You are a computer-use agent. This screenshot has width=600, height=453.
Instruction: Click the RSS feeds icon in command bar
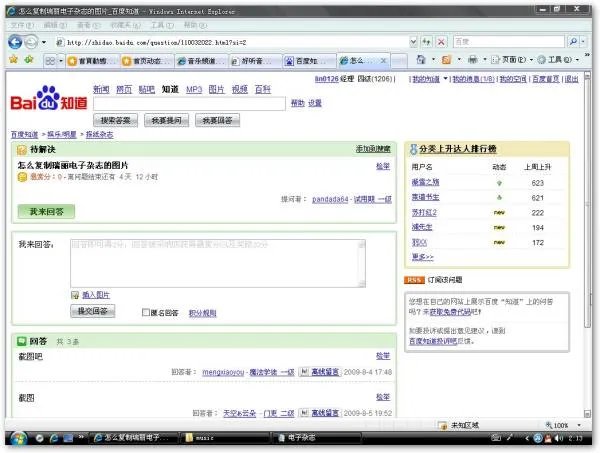tap(446, 60)
